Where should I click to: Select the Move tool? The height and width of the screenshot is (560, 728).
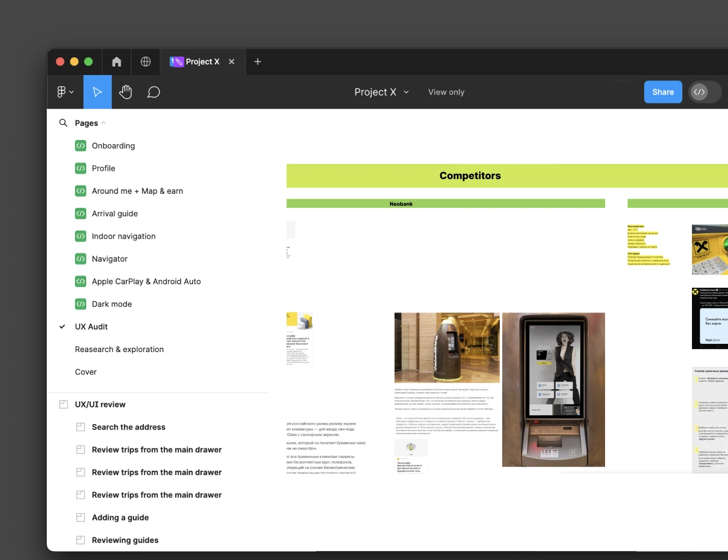coord(97,92)
